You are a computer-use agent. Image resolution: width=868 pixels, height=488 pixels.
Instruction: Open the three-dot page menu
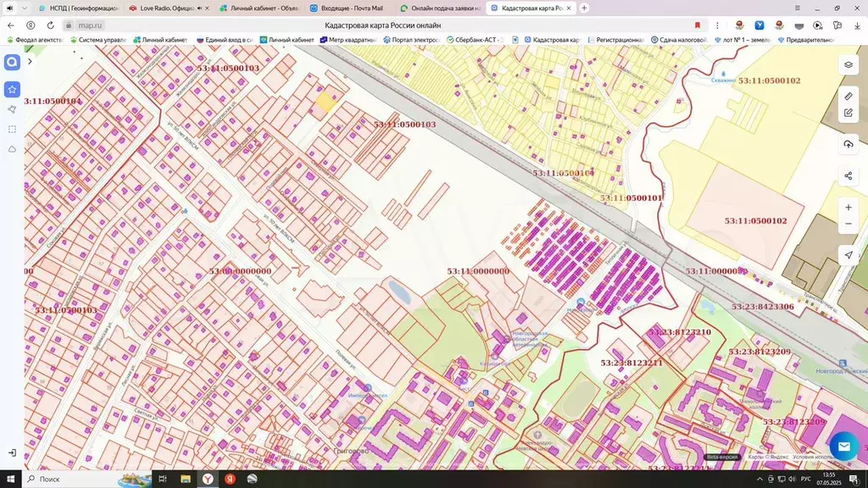point(717,25)
